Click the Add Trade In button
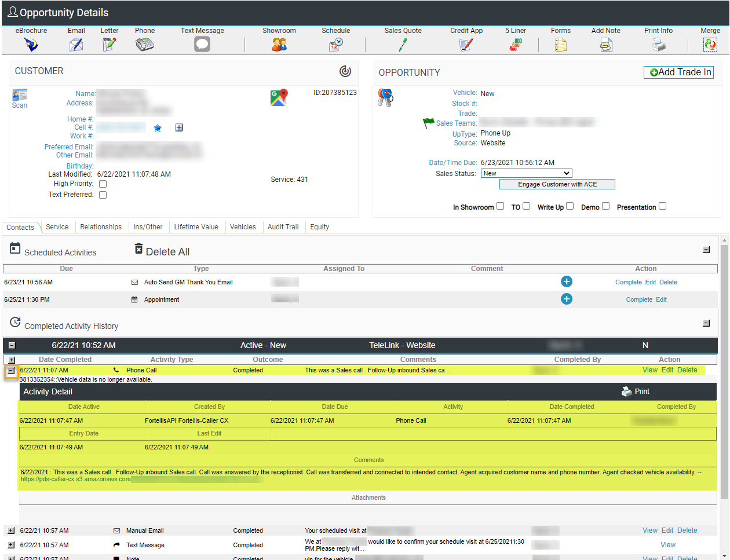This screenshot has width=730, height=560. pos(678,72)
